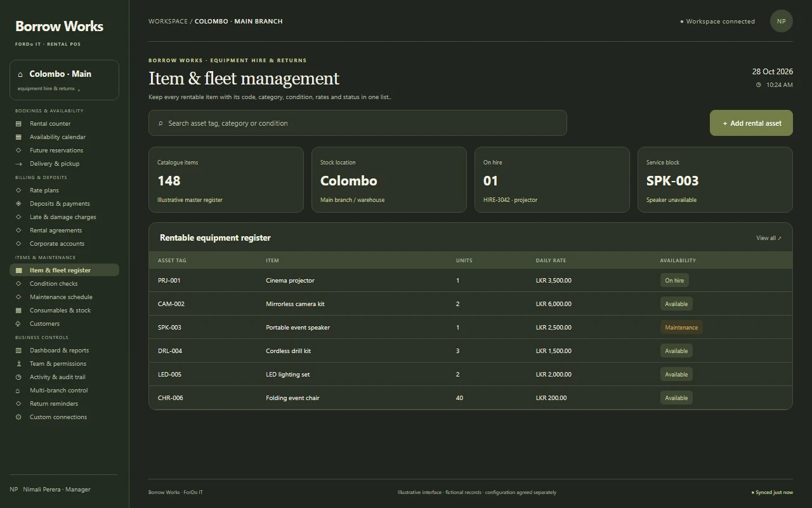
Task: Click the Team & permissions icon
Action: pyautogui.click(x=18, y=364)
